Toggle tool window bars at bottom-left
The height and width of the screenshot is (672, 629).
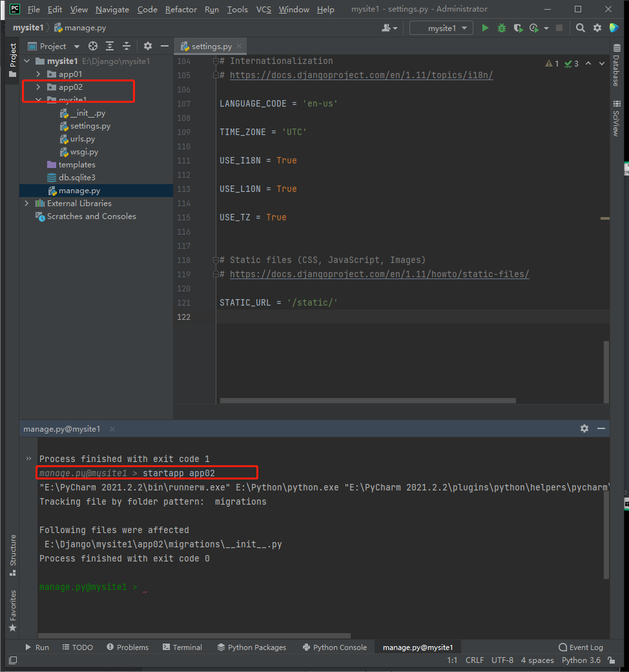pos(13,660)
